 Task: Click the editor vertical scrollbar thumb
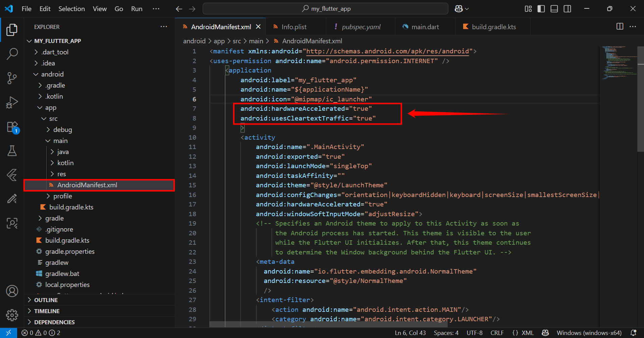[x=641, y=99]
